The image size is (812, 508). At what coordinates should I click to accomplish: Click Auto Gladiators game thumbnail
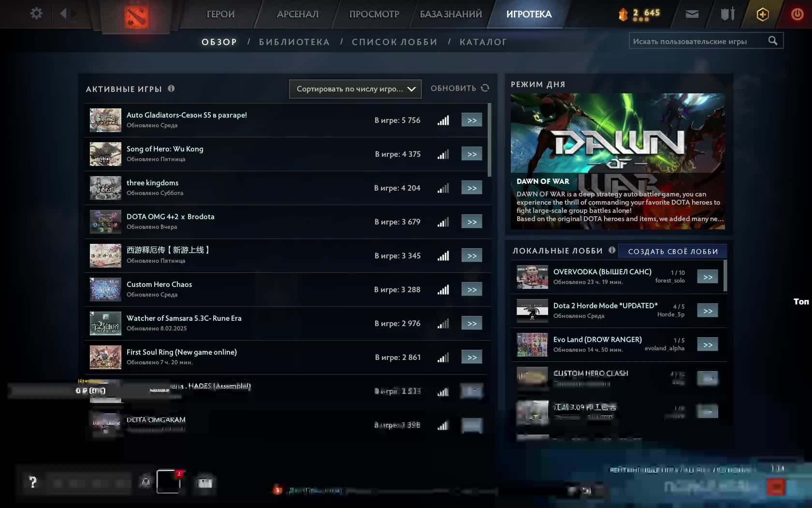[105, 120]
